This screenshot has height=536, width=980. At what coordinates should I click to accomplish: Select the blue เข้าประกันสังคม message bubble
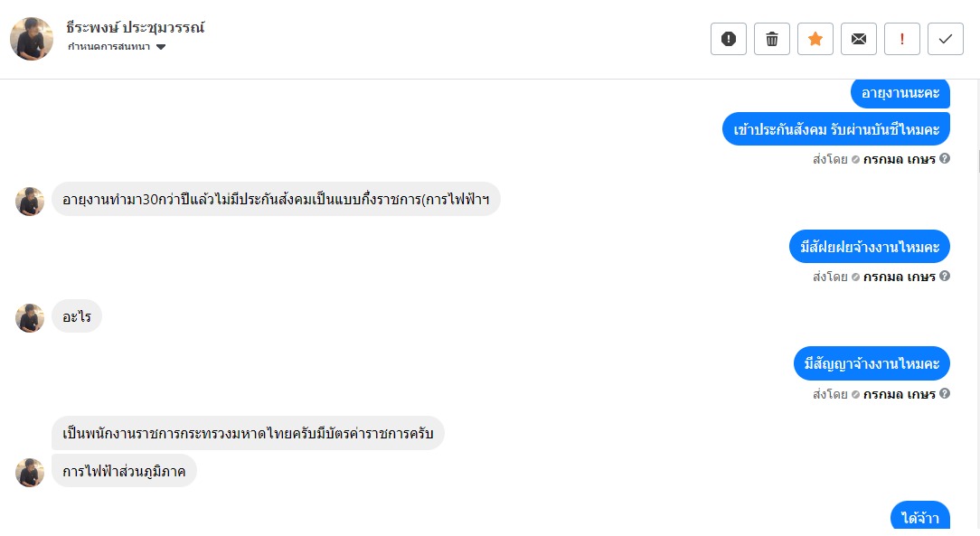[836, 129]
